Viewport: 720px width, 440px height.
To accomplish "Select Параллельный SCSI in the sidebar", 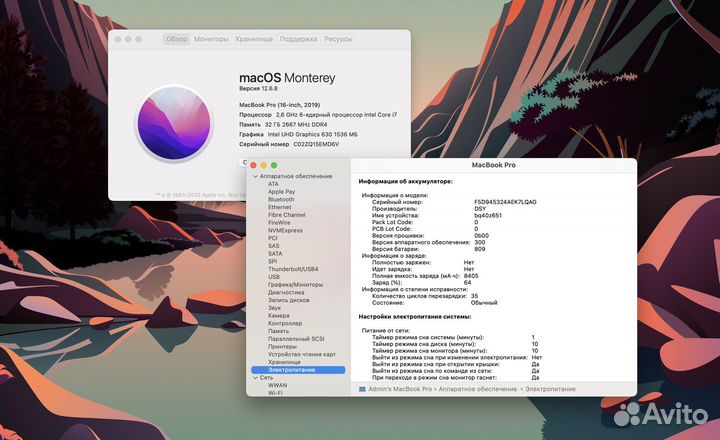I will 296,338.
